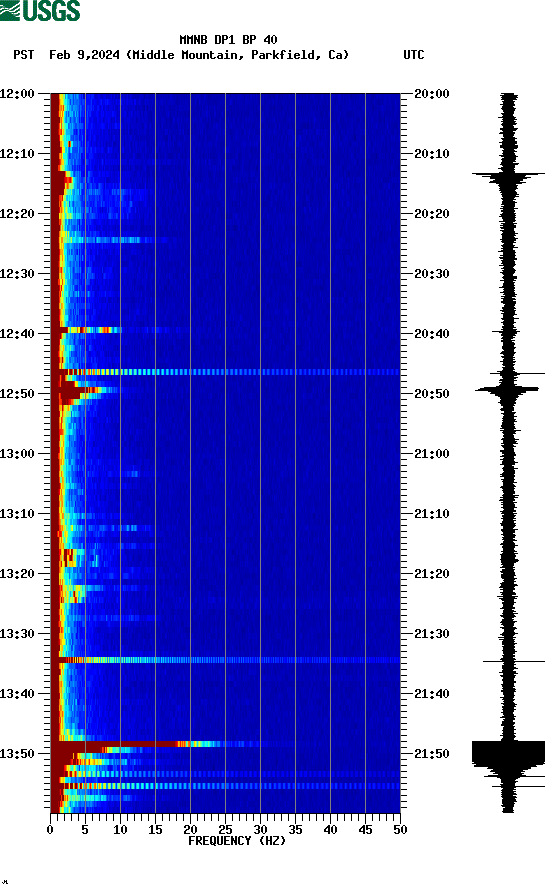552x893 pixels.
Task: Click the UTC timezone label
Action: [414, 55]
